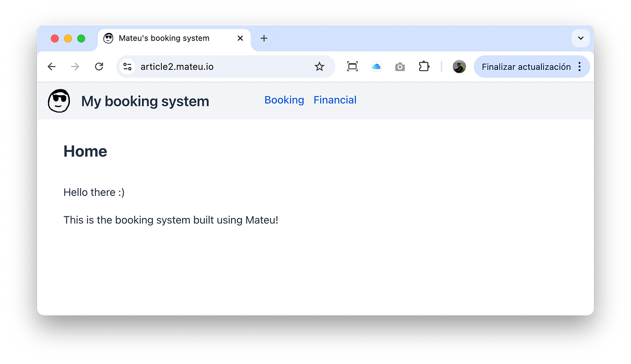Screen dimensions: 631x364
Task: Open site information icon in address bar
Action: coord(128,67)
